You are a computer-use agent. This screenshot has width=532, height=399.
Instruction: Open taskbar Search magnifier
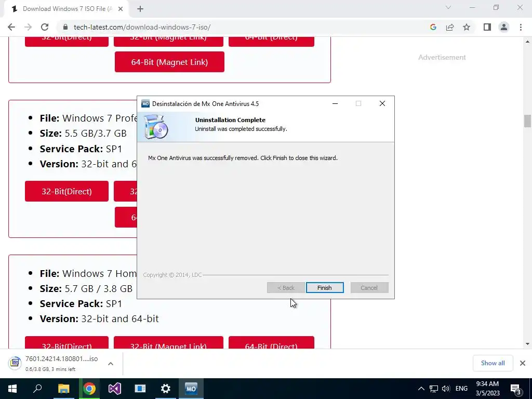point(37,389)
